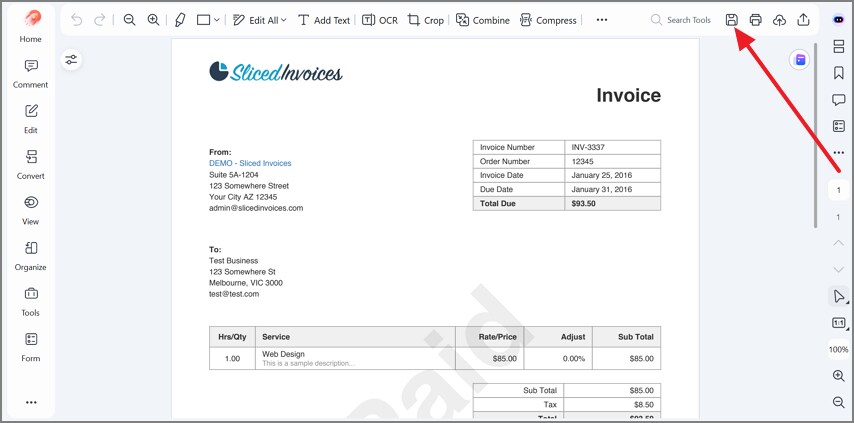The image size is (854, 423).
Task: Click the INV-3337 invoice number cell
Action: coord(612,147)
